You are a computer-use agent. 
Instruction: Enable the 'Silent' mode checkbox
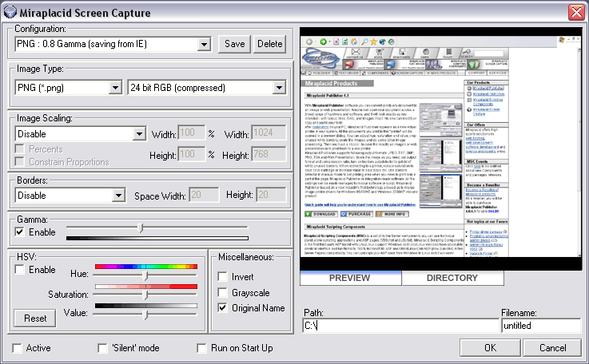(x=102, y=348)
